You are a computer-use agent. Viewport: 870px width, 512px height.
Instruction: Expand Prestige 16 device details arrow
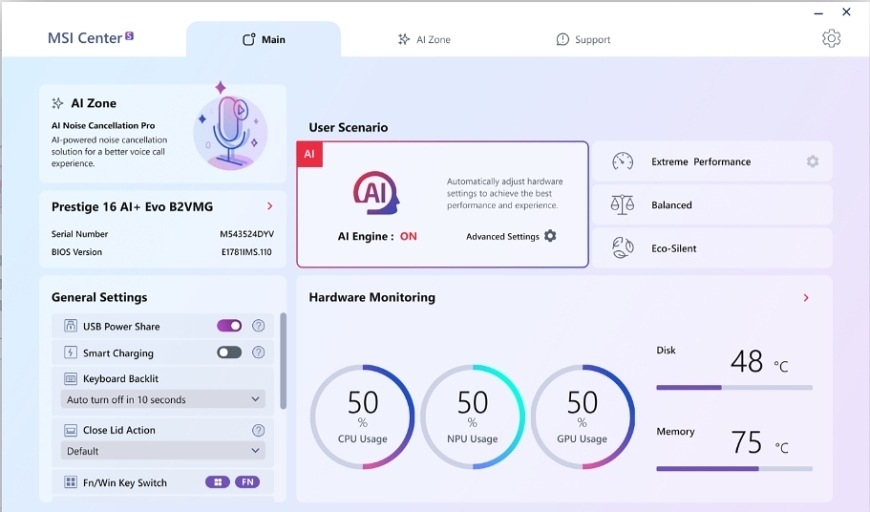(x=270, y=206)
